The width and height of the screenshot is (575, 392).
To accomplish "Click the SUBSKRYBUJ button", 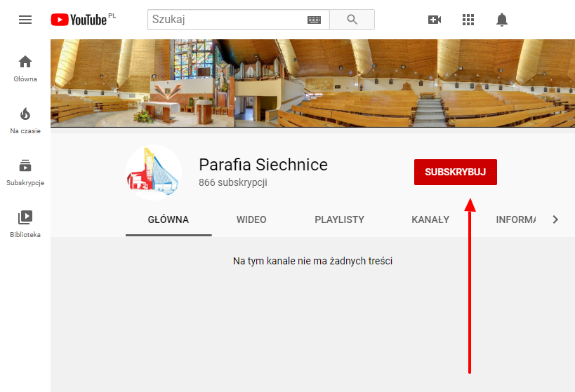I will pos(456,172).
